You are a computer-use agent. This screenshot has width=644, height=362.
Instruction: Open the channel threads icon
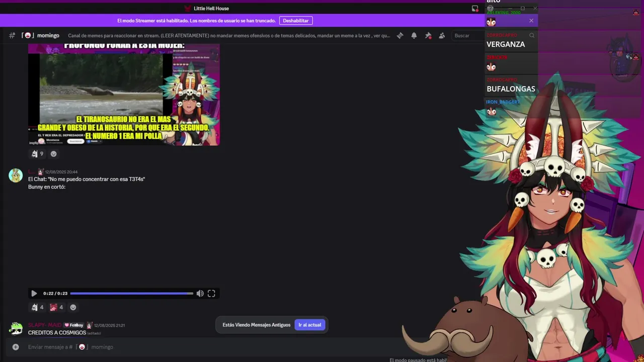click(x=400, y=36)
